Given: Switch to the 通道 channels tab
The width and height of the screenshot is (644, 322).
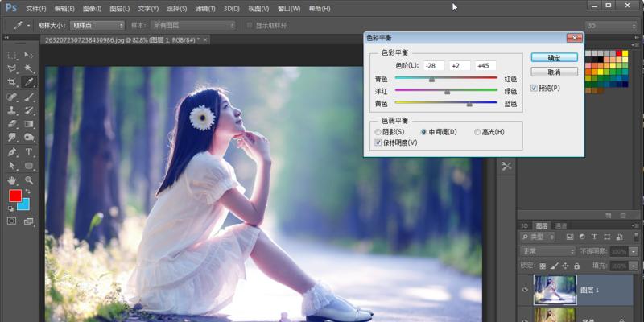Looking at the screenshot, I should (560, 225).
